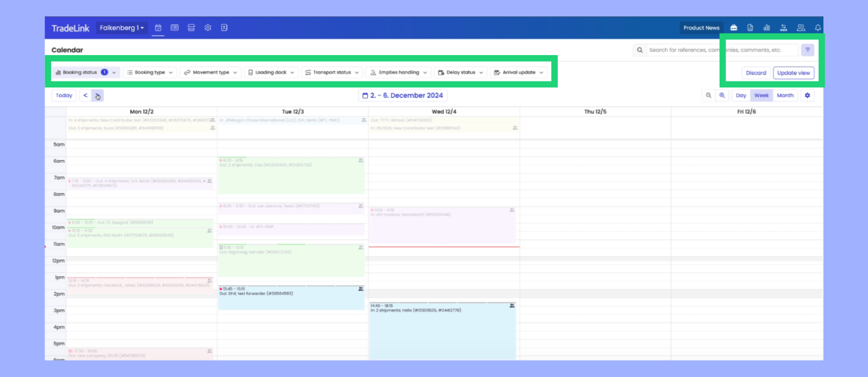Open the calendar view icon in navbar
This screenshot has height=377, width=868.
(x=158, y=28)
